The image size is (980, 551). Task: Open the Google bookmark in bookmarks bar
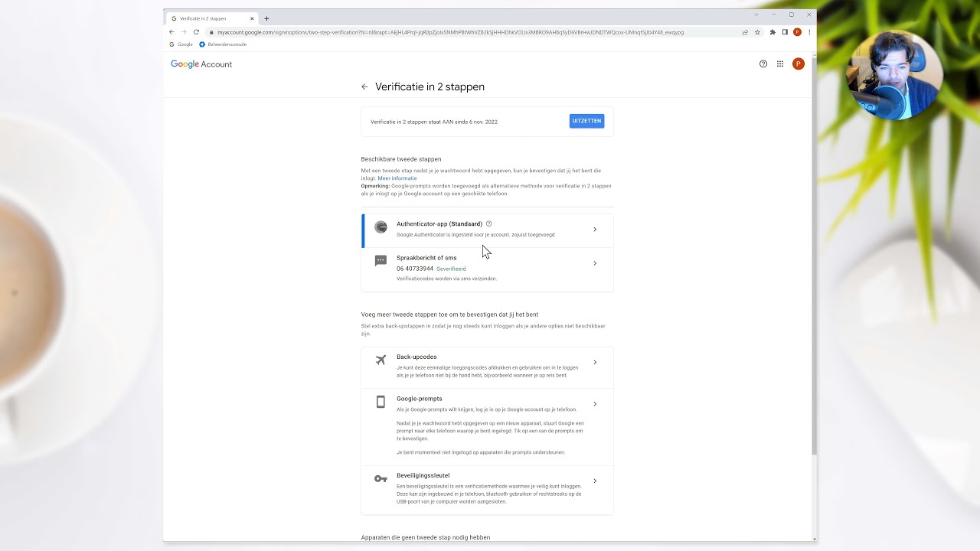click(x=181, y=44)
